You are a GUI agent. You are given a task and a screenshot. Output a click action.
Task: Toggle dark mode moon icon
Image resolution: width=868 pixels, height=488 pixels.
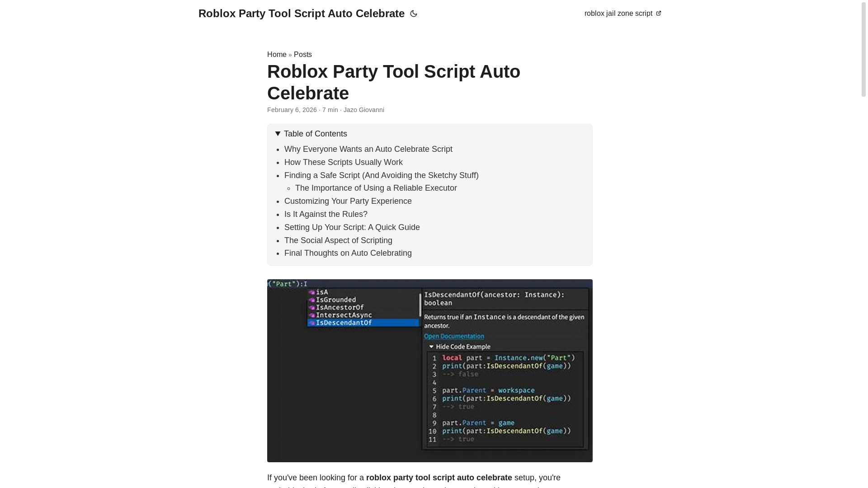[413, 14]
